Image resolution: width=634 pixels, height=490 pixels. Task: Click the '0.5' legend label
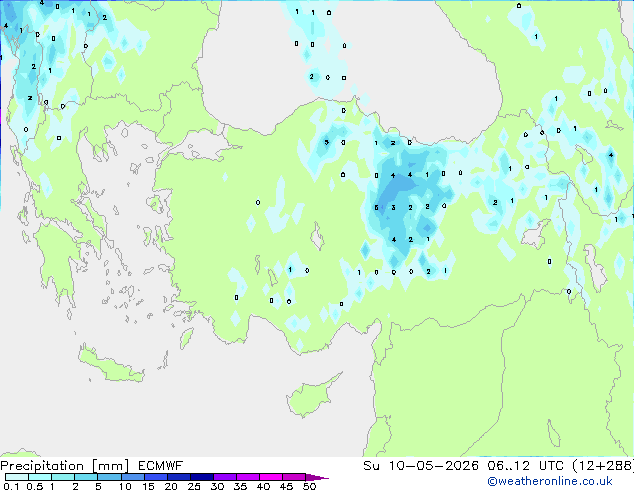coord(35,486)
